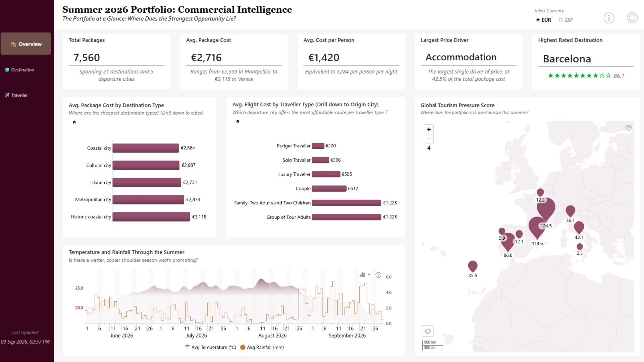This screenshot has width=644, height=362.
Task: Open the info icon in header
Action: (x=609, y=18)
